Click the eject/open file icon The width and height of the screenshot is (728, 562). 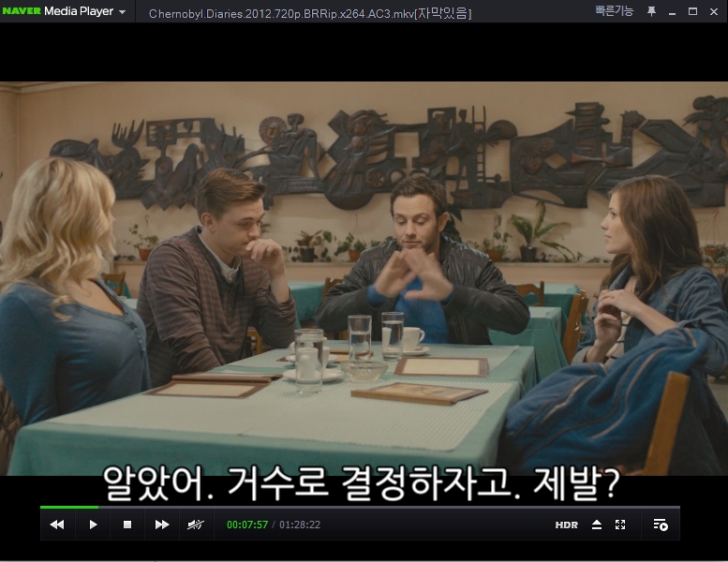(x=597, y=525)
